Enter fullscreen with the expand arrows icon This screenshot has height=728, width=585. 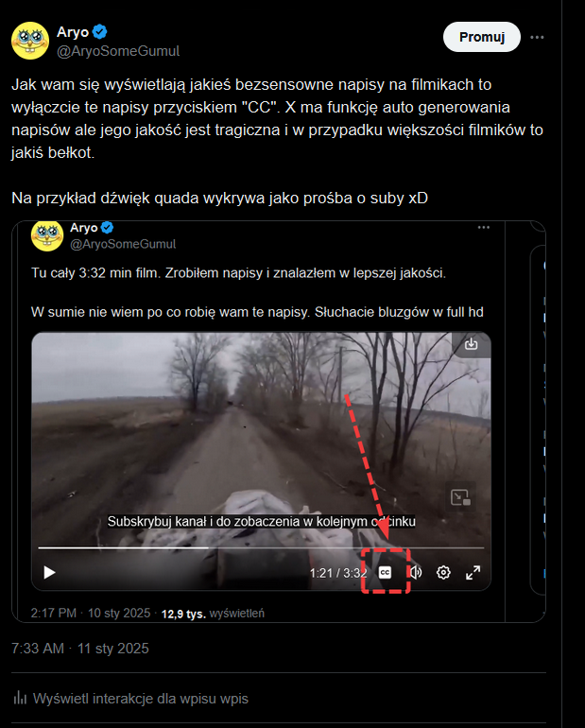click(x=473, y=572)
